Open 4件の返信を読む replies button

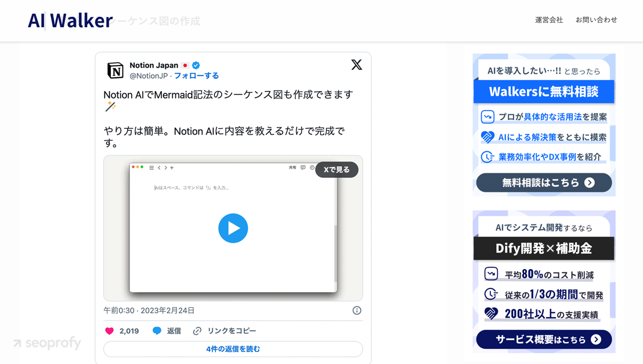(233, 349)
